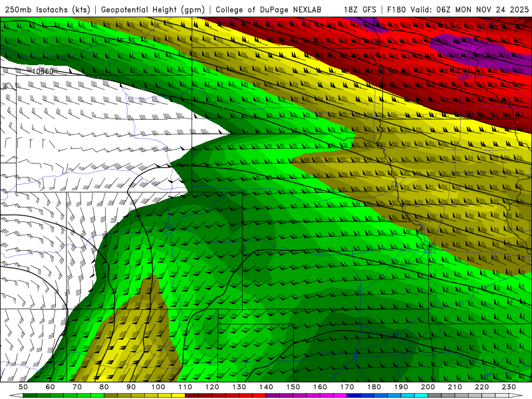Screen dimensions: 532x399
Task: Click the legend value 210
Action: point(455,387)
